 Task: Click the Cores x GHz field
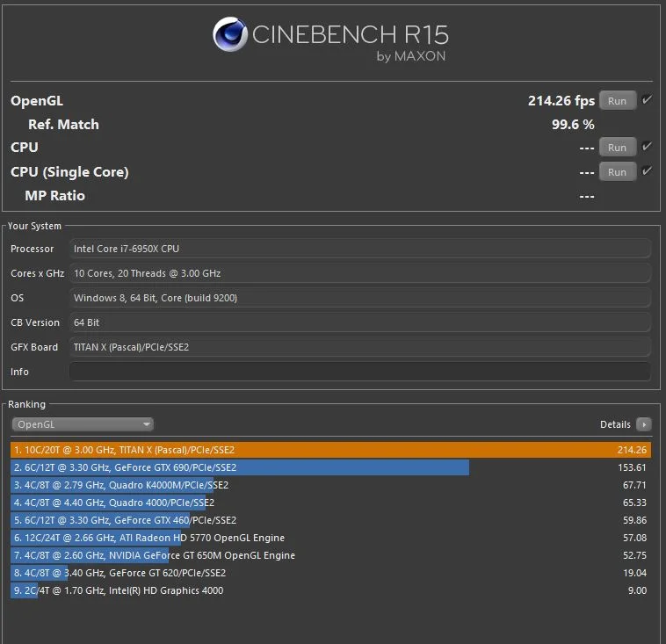coord(359,273)
